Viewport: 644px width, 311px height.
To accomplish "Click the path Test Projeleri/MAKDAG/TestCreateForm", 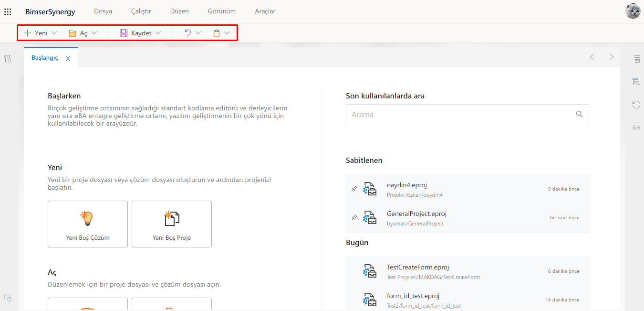I will tap(433, 277).
